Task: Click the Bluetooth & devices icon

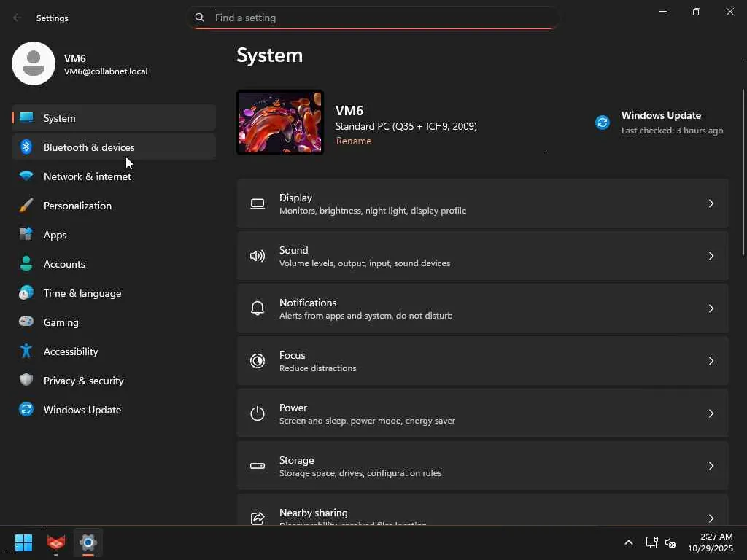Action: point(26,147)
